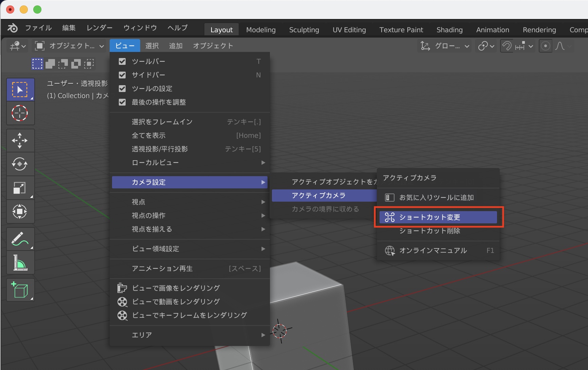This screenshot has width=588, height=370.
Task: Pick the Measure tool
Action: tap(20, 263)
